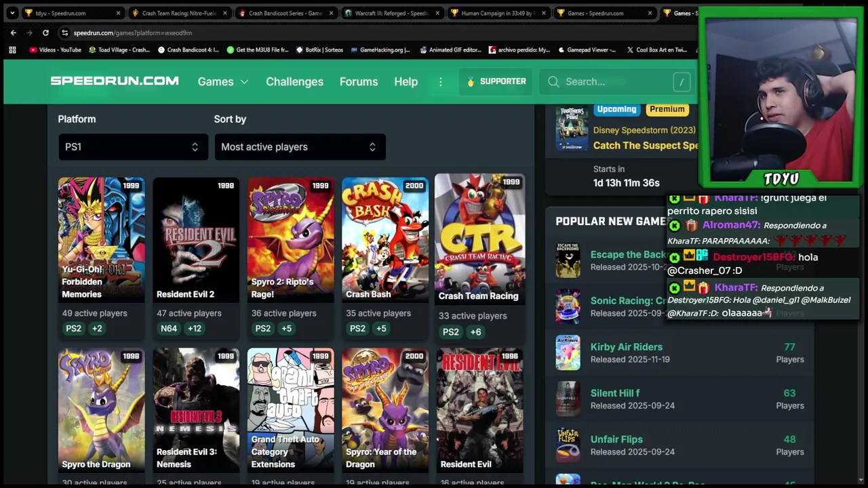Click the speedrun.com address bar URL
Viewport: 868px width, 488px height.
click(133, 33)
